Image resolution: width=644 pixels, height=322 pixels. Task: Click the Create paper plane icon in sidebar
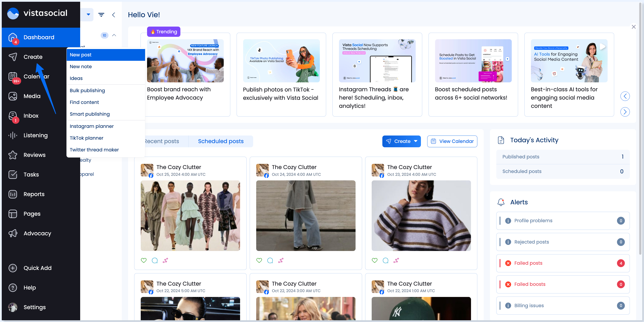tap(13, 57)
